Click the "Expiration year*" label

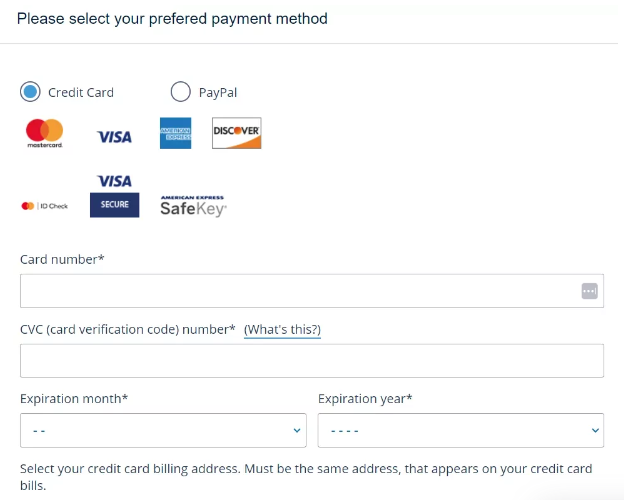(365, 399)
